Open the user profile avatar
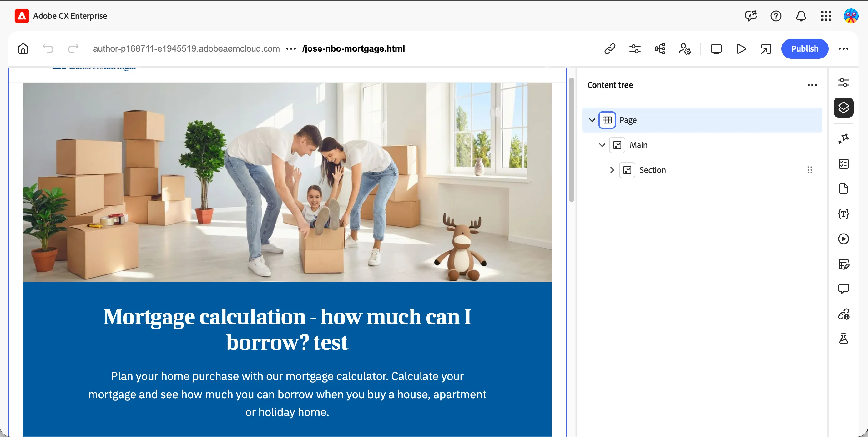 851,16
